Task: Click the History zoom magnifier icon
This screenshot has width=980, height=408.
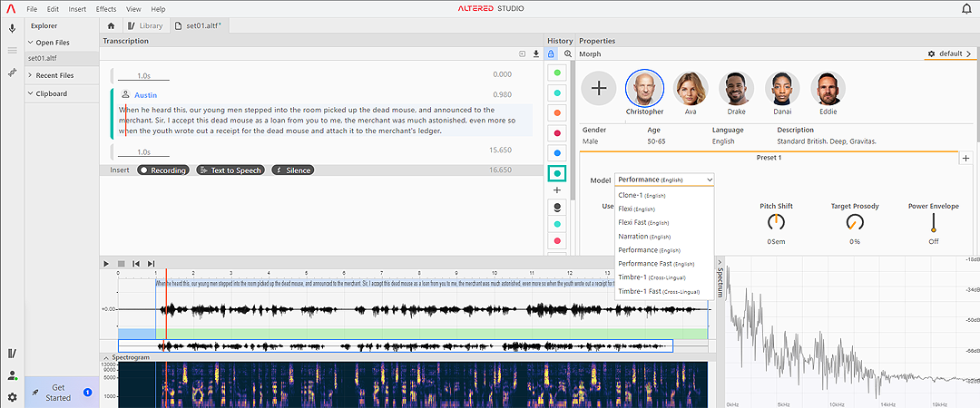Action: (568, 54)
